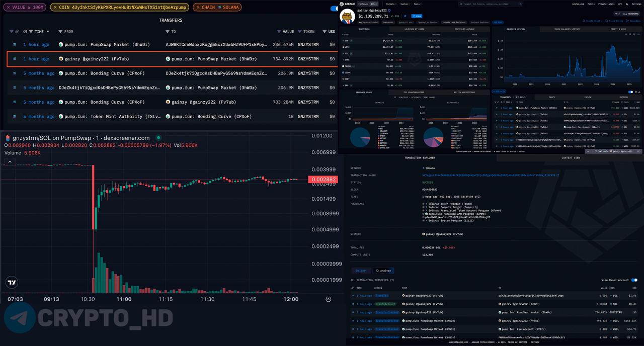
Task: Open the Markets dropdown menu
Action: 391,4
